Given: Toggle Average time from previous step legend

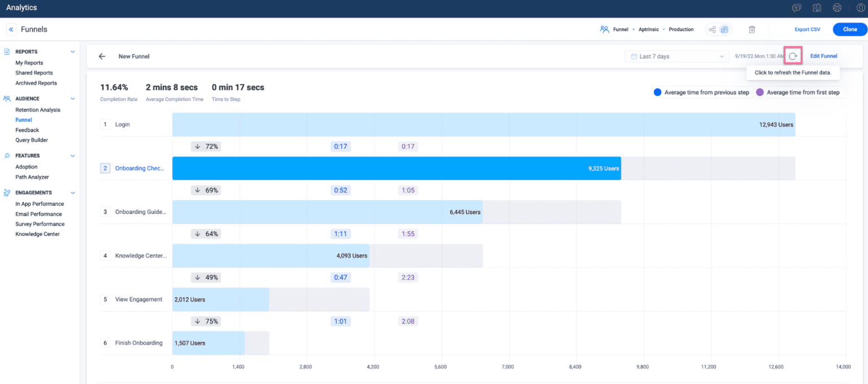Looking at the screenshot, I should tap(701, 92).
